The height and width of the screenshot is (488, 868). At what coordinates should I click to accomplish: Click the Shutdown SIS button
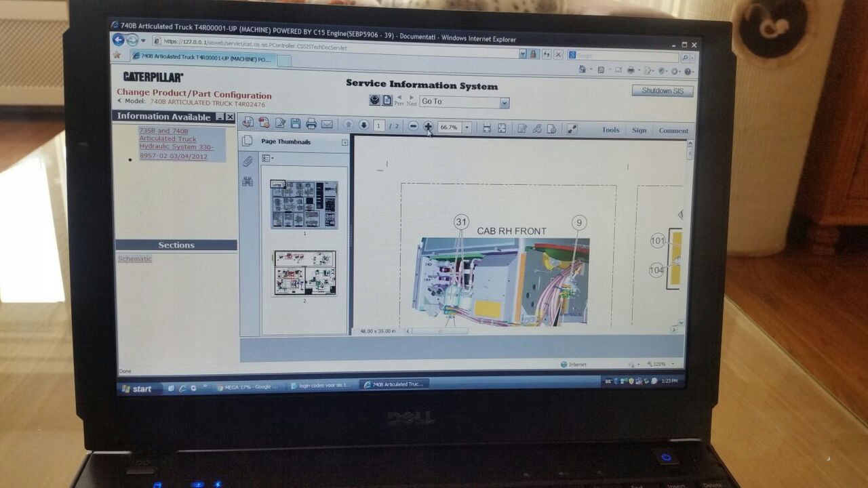pos(663,91)
